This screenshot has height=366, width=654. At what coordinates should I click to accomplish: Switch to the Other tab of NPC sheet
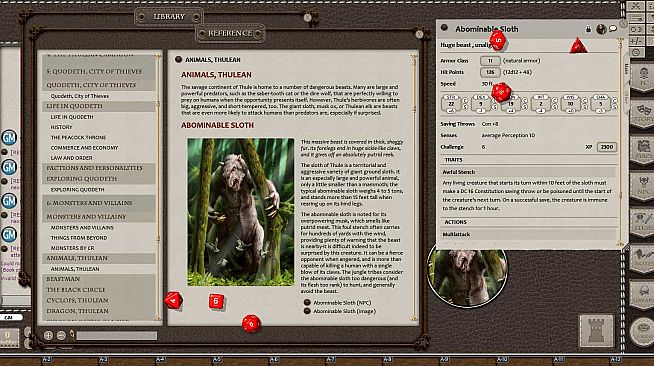click(x=626, y=97)
